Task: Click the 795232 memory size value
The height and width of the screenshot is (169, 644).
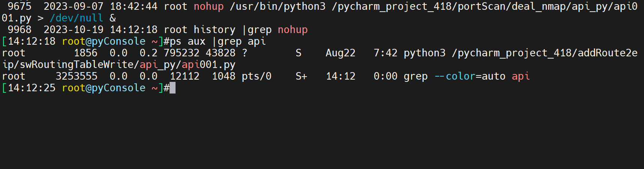Action: pos(182,53)
